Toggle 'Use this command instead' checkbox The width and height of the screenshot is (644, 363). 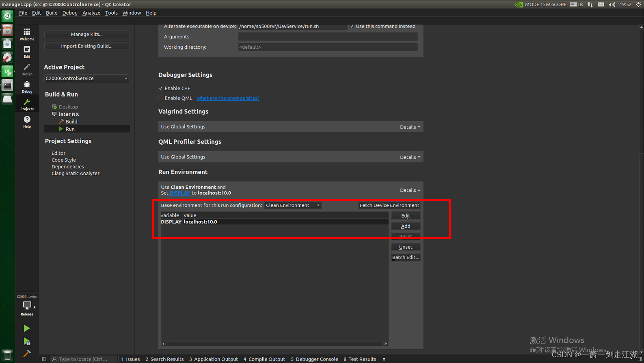352,26
